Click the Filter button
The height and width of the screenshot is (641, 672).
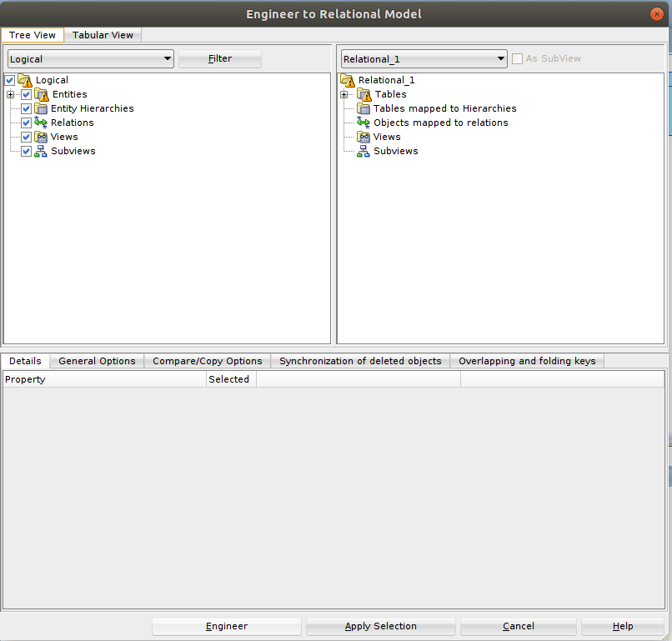(x=220, y=58)
